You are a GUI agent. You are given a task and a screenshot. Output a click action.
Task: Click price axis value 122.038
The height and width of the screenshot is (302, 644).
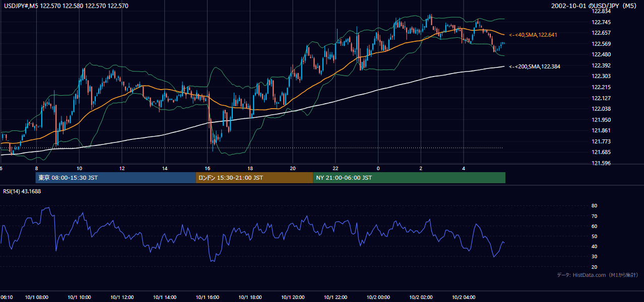(601, 109)
